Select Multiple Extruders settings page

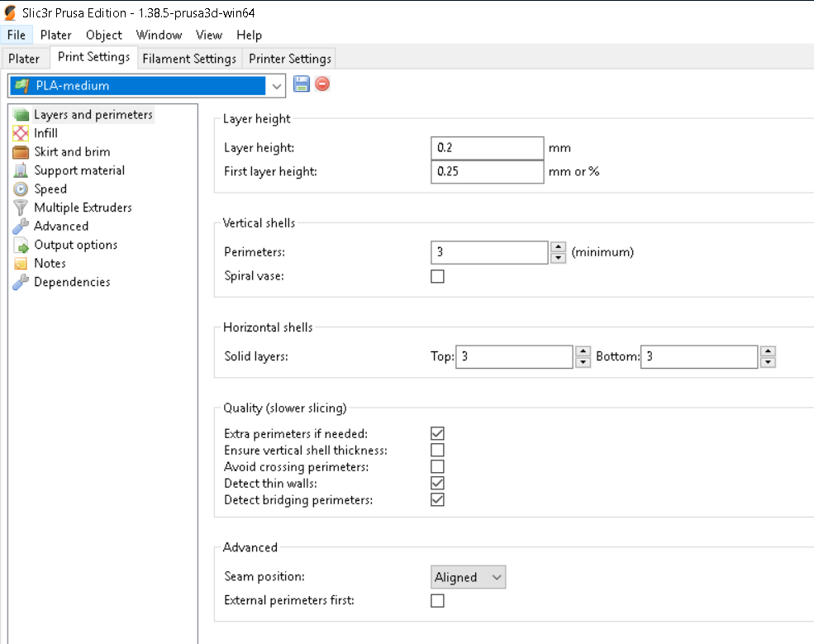point(83,208)
